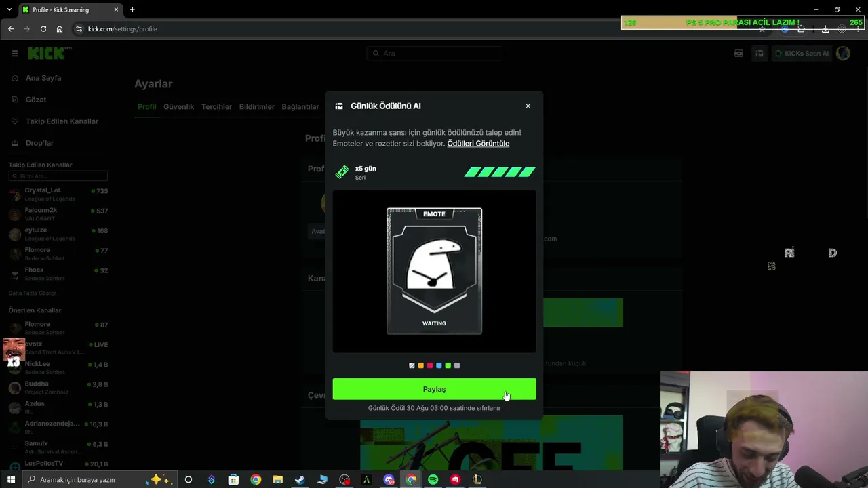Open LosPollosTV recommended channel
The height and width of the screenshot is (488, 868).
click(58, 466)
